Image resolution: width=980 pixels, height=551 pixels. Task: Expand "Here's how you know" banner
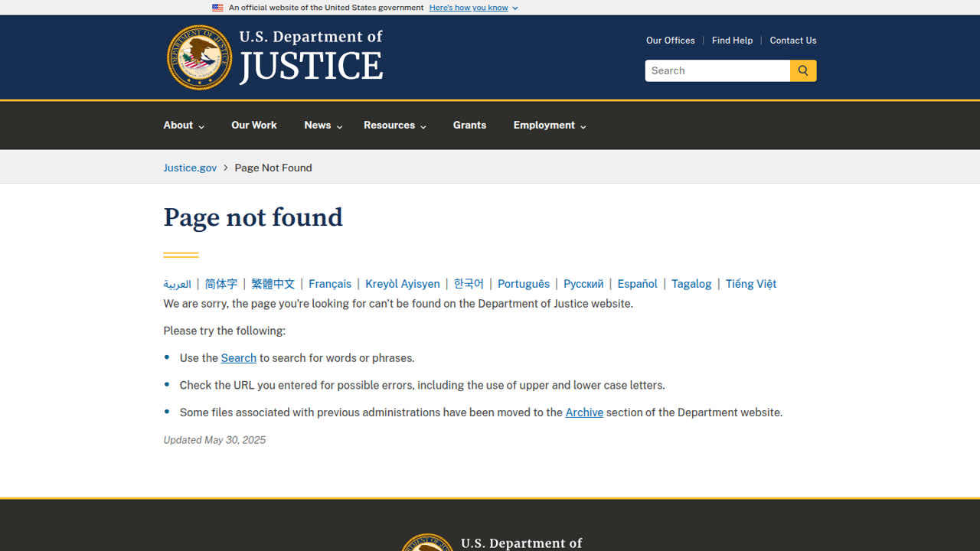[x=473, y=8]
